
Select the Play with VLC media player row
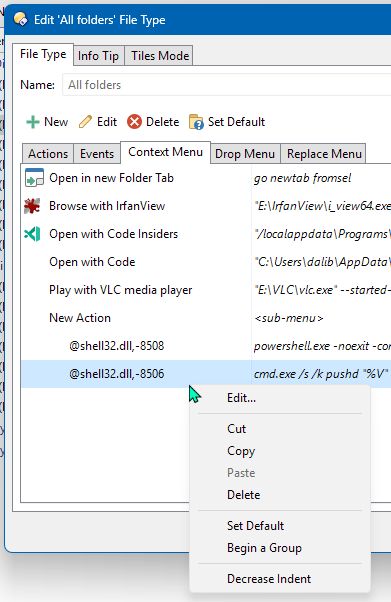(x=206, y=290)
